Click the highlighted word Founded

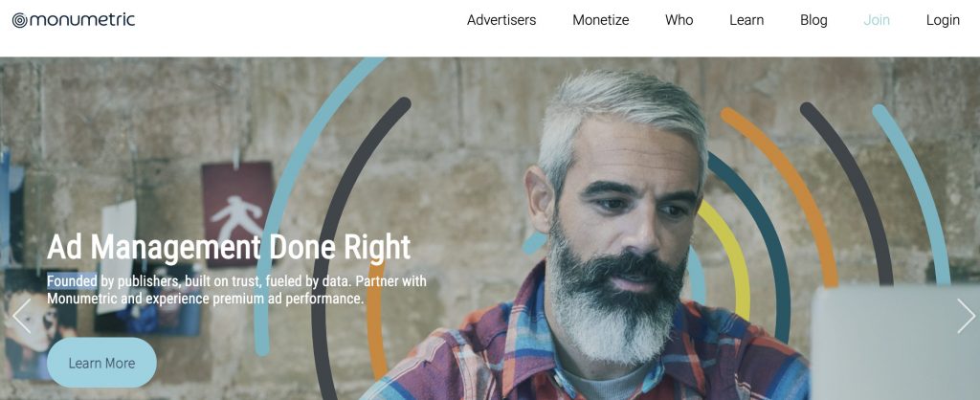tap(72, 281)
